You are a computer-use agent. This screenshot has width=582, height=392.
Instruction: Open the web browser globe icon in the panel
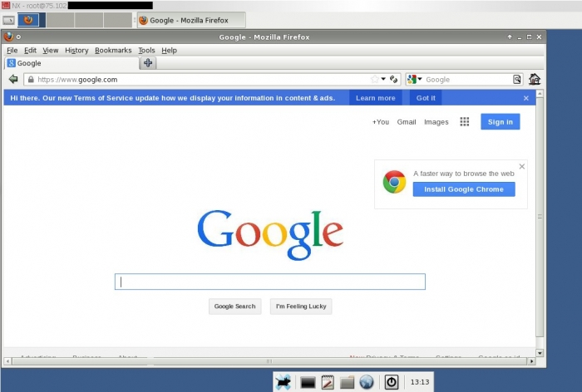367,382
